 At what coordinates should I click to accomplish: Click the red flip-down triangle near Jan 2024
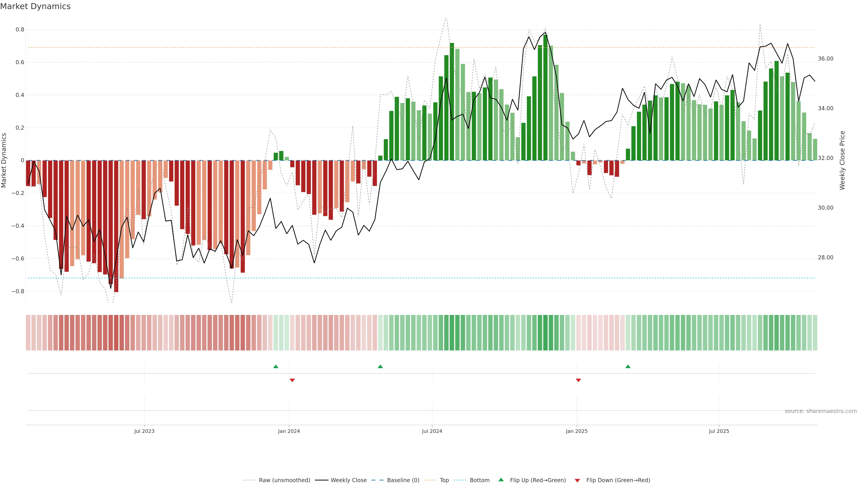292,380
